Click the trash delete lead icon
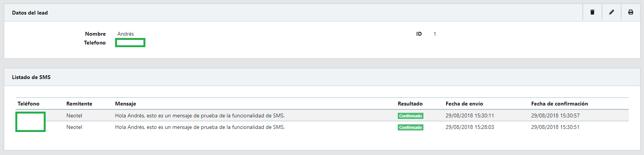Image resolution: width=644 pixels, height=155 pixels. (x=592, y=12)
